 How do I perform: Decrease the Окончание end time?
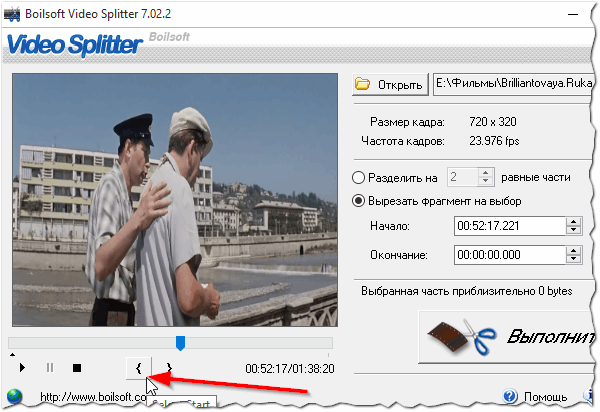click(574, 259)
